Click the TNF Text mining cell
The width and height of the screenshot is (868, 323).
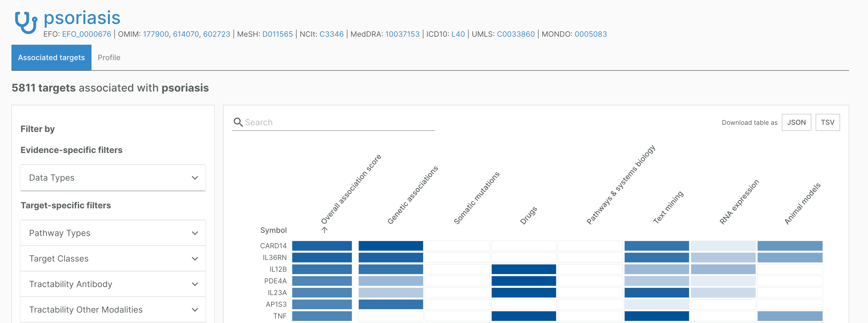[656, 316]
